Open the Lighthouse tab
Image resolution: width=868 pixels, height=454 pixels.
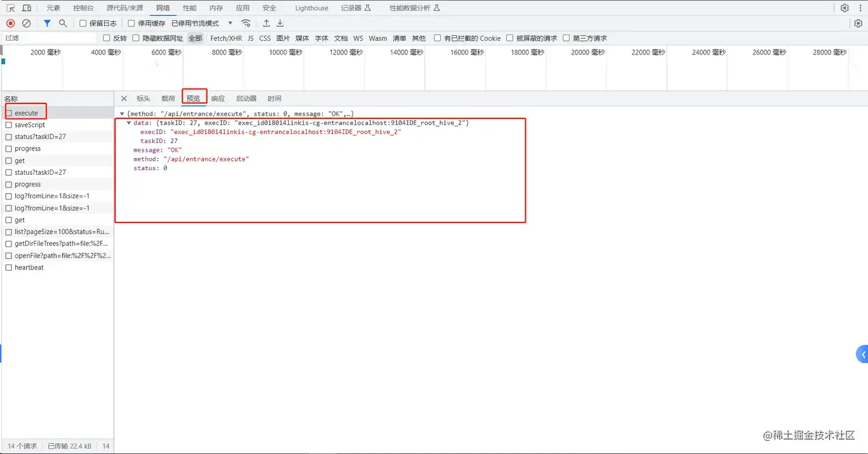(x=312, y=8)
